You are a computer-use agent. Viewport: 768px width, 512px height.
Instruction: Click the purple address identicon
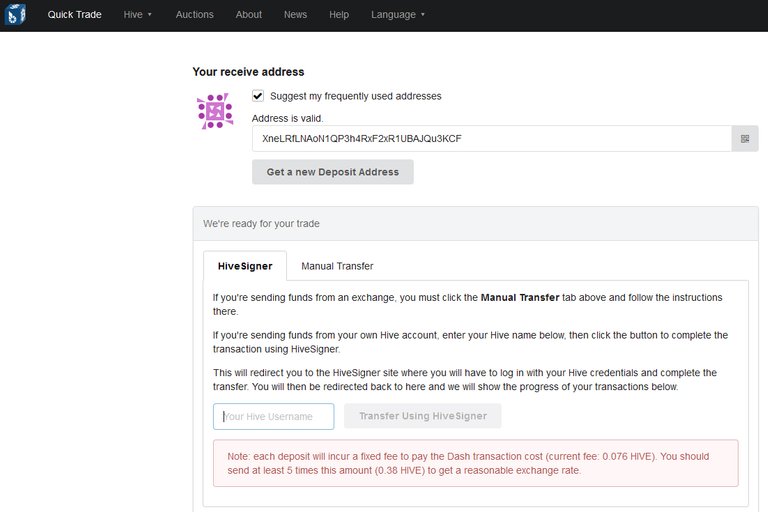(215, 111)
